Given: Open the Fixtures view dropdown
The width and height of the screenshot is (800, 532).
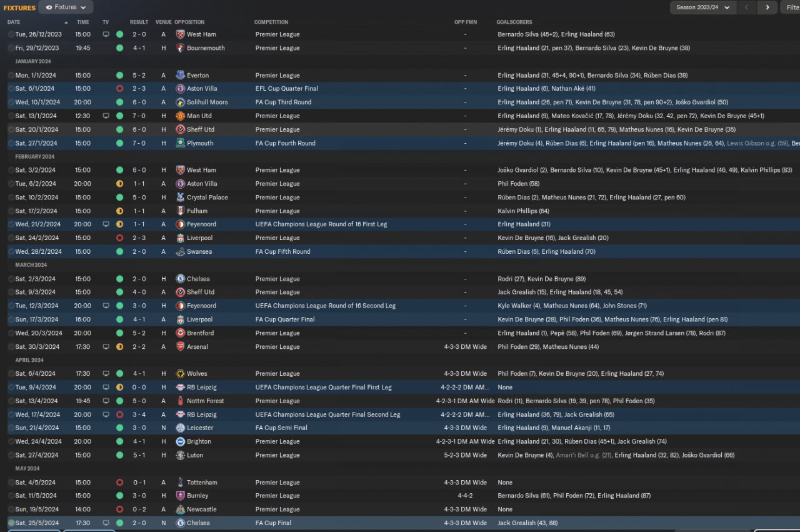Looking at the screenshot, I should coord(66,8).
